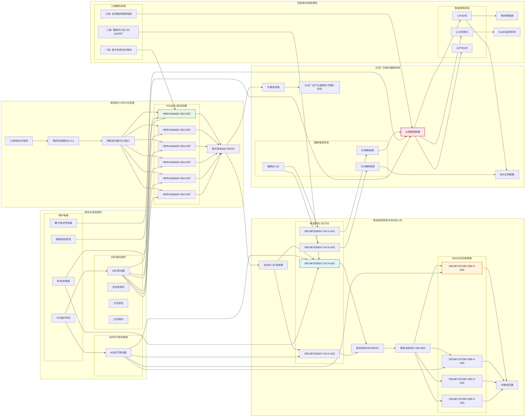Select the CAN总线 node

click(462, 16)
